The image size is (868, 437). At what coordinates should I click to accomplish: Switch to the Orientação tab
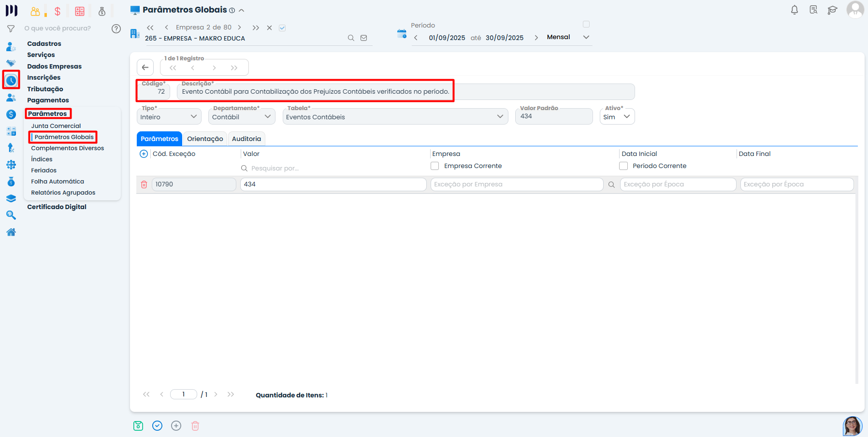click(205, 139)
